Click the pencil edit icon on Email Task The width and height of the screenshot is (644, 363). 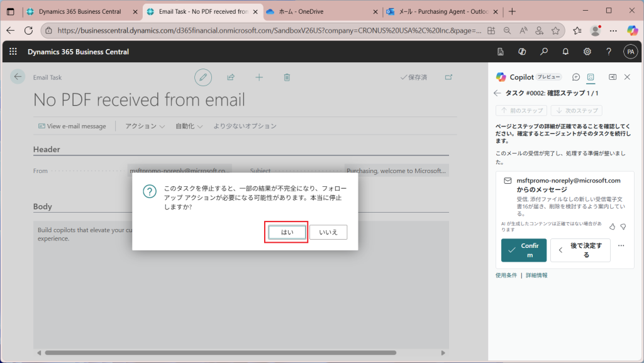203,77
